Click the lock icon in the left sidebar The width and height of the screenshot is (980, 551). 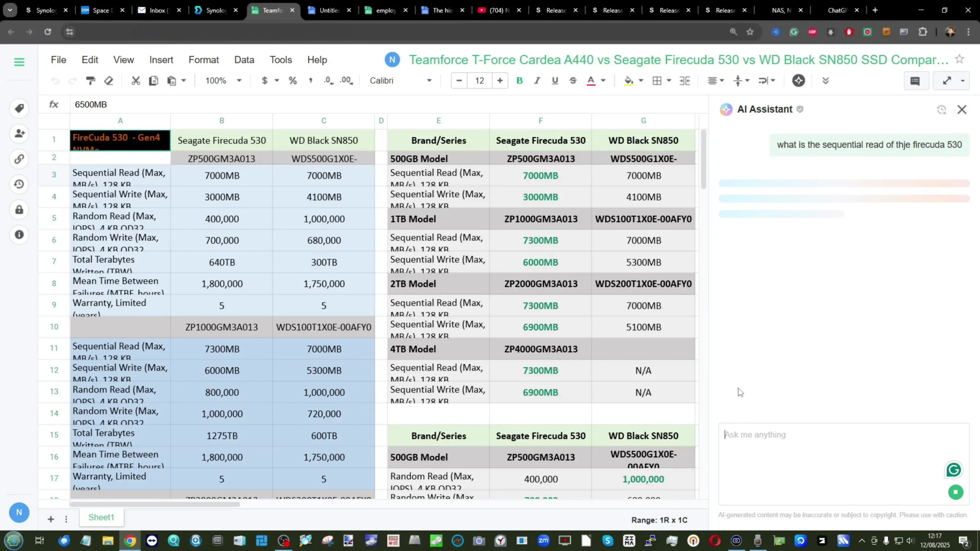19,209
